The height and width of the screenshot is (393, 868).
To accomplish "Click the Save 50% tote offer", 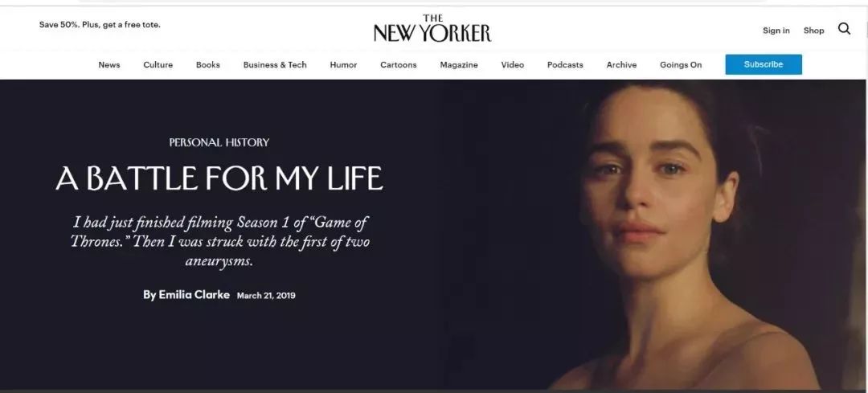I will point(100,24).
